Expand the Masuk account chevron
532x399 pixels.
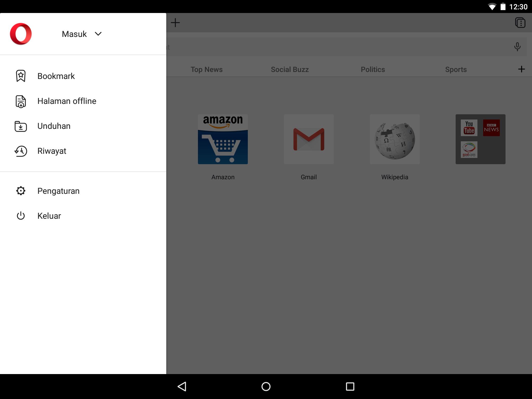coord(98,34)
